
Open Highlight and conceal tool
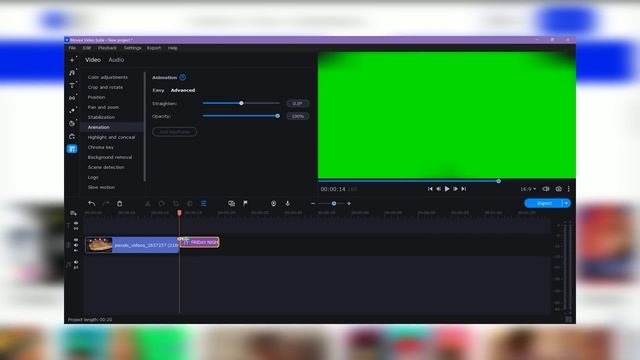click(x=111, y=137)
